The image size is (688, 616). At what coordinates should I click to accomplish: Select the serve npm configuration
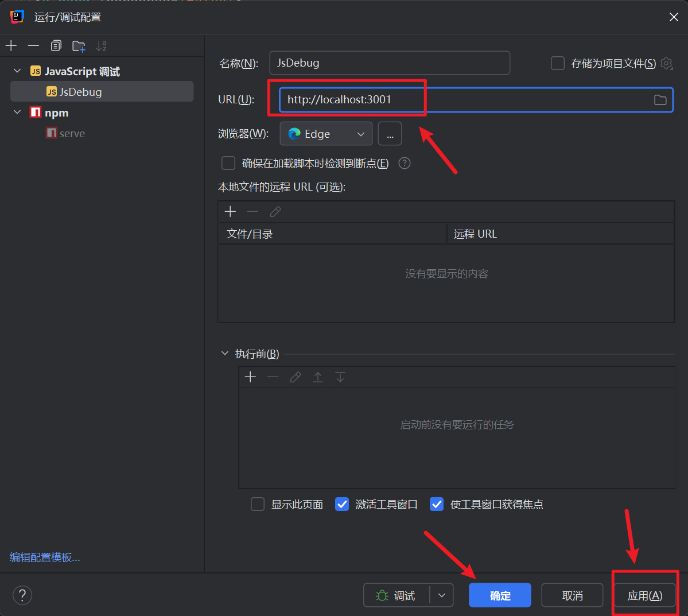(x=72, y=133)
